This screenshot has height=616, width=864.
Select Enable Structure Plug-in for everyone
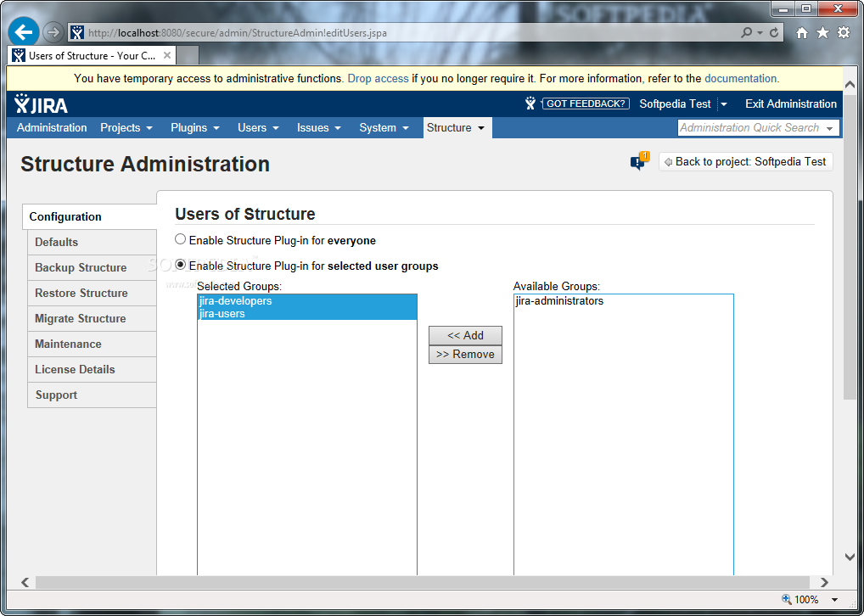click(x=180, y=239)
